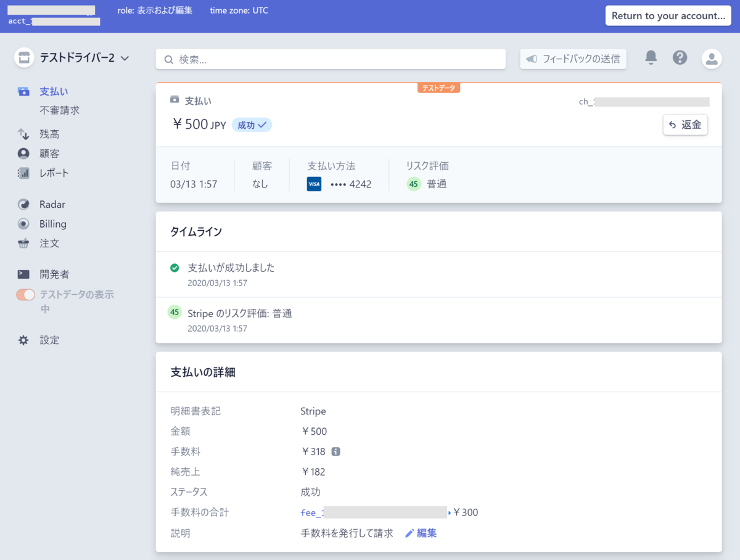This screenshot has width=740, height=560.
Task: Click the ￥300 total fee value
Action: [x=466, y=513]
